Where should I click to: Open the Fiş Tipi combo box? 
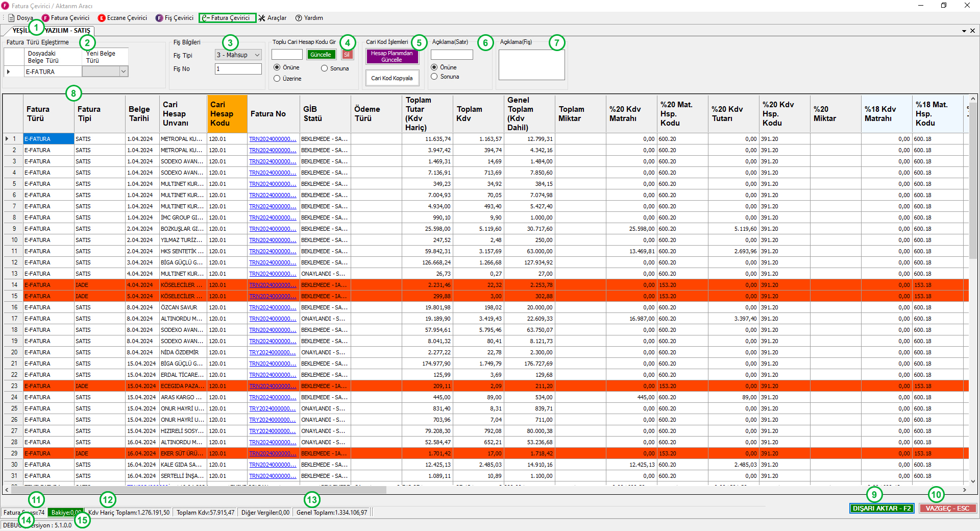238,55
